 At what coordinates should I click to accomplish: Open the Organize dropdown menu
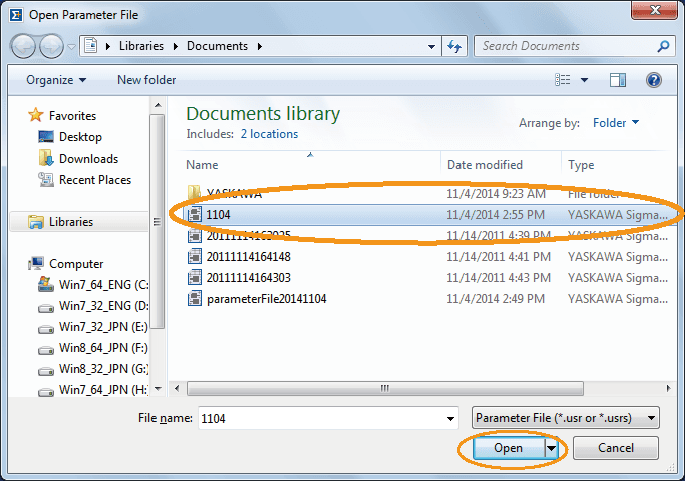[56, 80]
